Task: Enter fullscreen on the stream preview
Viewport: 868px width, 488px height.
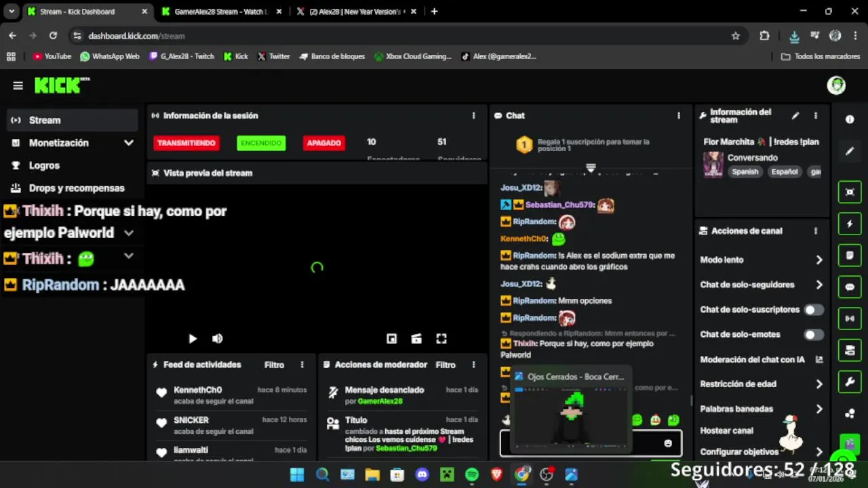Action: coord(441,339)
